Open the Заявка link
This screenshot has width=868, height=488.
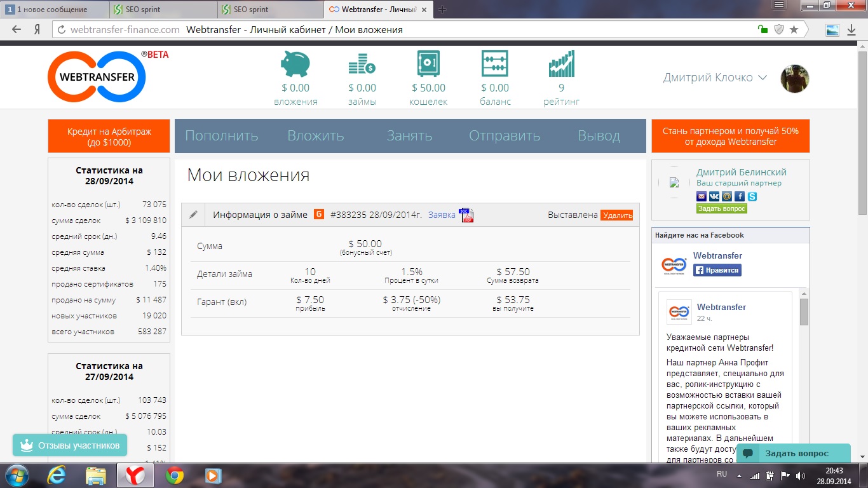click(442, 215)
